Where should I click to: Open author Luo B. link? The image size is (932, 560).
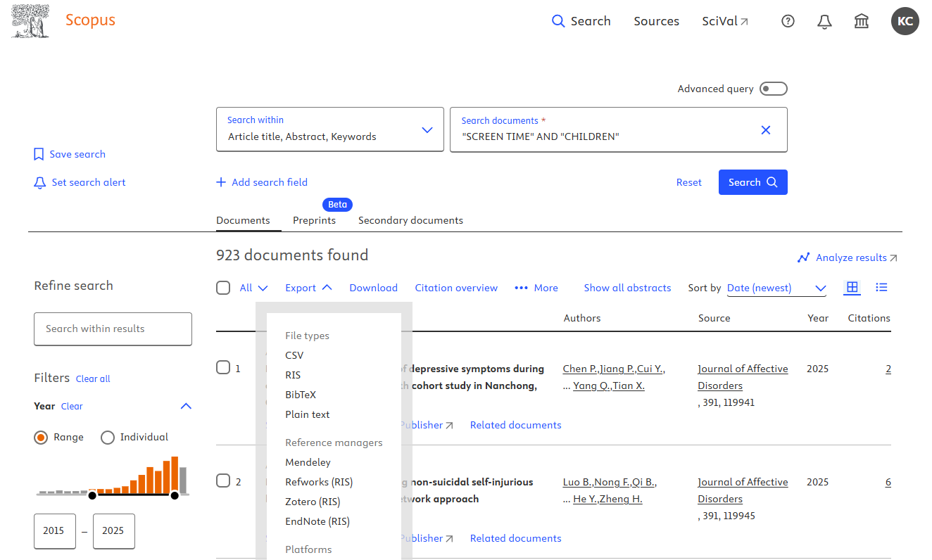[577, 482]
